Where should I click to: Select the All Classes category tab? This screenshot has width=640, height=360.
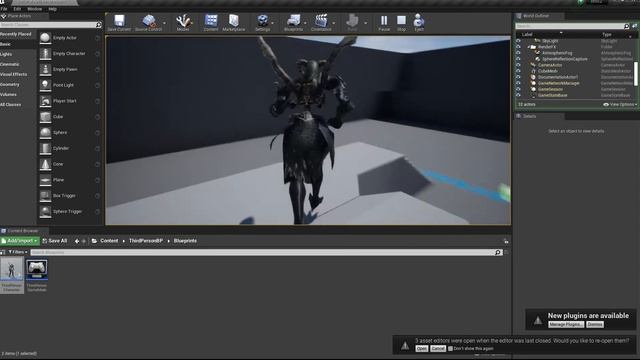click(x=11, y=105)
